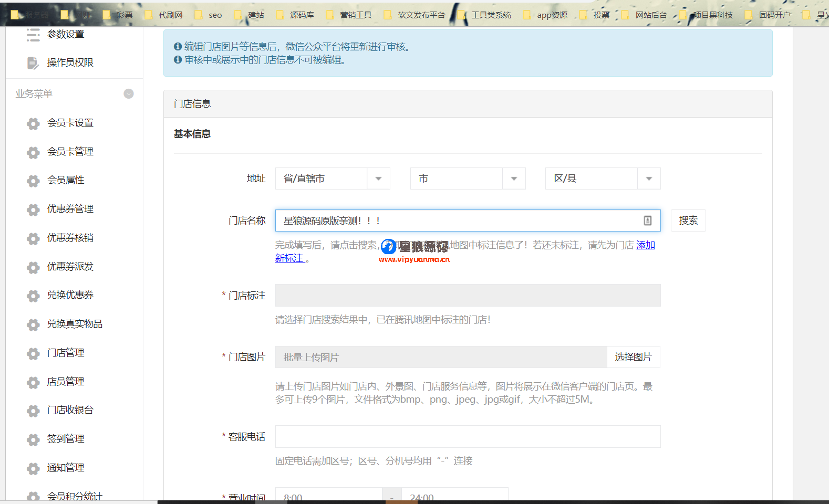Viewport: 829px width, 504px height.
Task: Open the 参数设置 sidebar item
Action: pyautogui.click(x=66, y=34)
